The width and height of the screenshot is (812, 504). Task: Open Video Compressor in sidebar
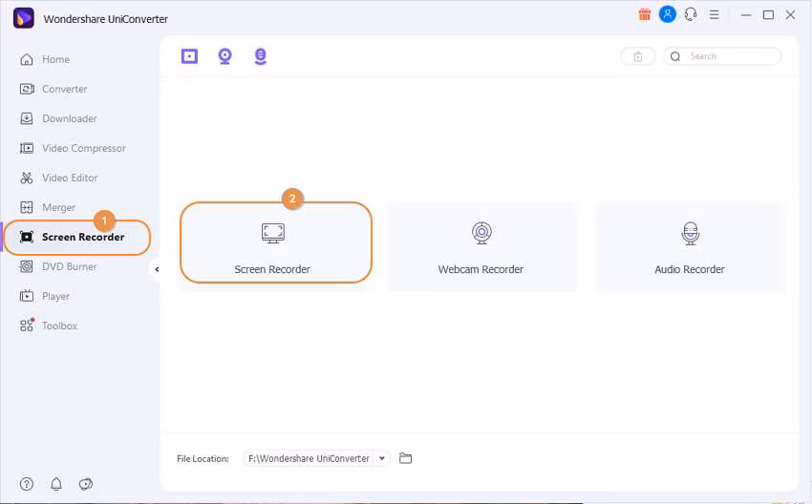pos(73,148)
